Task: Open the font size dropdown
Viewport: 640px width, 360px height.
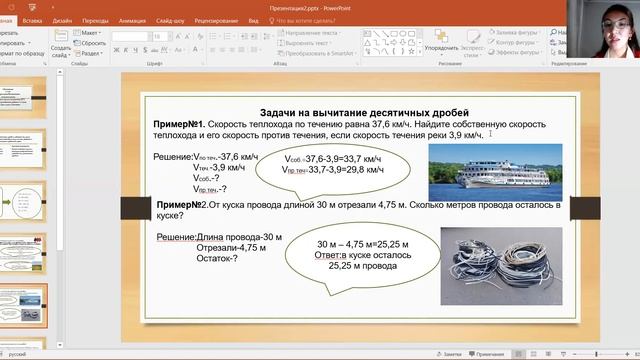Action: pos(170,37)
